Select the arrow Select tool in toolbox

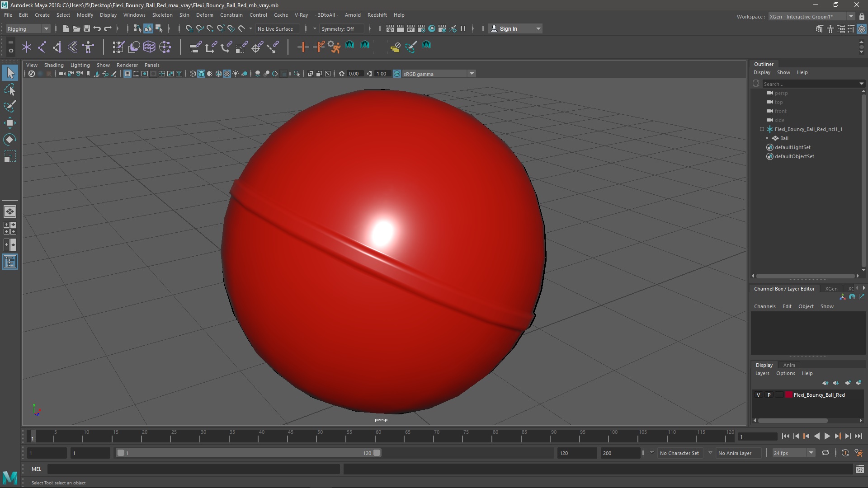tap(10, 73)
